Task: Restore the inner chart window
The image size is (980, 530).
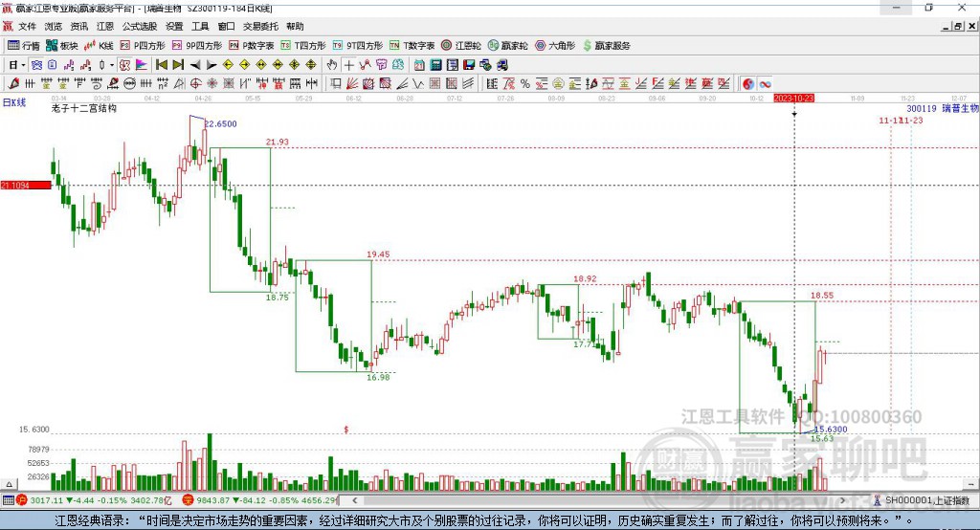Action: (959, 26)
